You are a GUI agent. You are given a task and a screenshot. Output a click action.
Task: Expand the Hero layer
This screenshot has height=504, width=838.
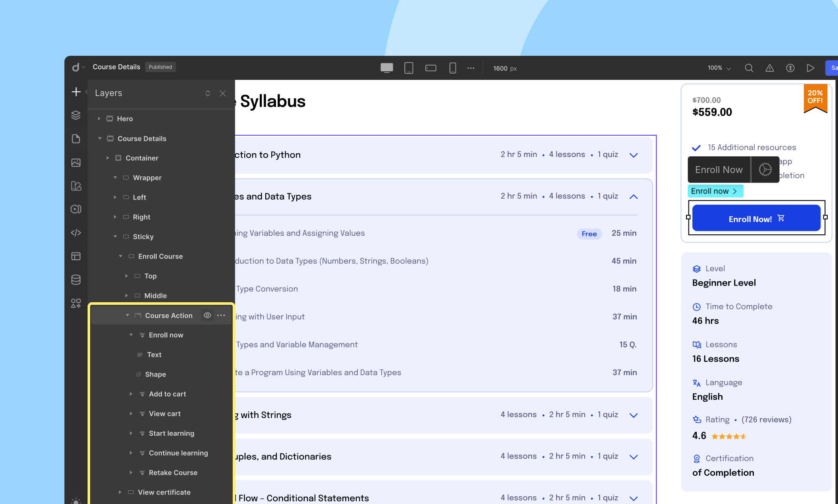click(99, 118)
